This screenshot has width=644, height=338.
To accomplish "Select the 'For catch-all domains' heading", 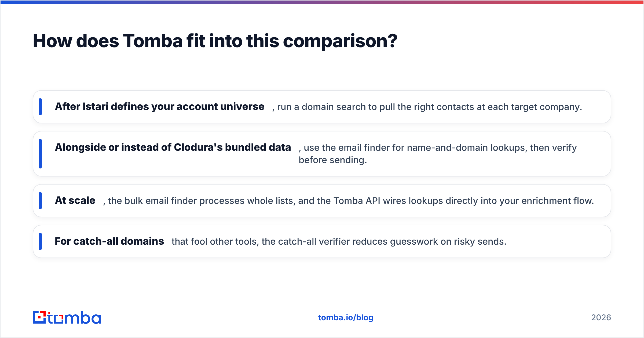I will point(109,241).
